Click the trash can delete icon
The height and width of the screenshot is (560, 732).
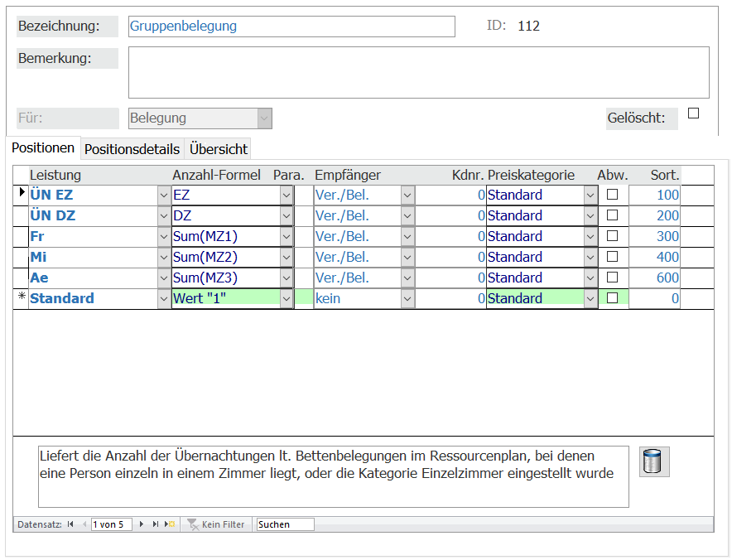click(654, 461)
